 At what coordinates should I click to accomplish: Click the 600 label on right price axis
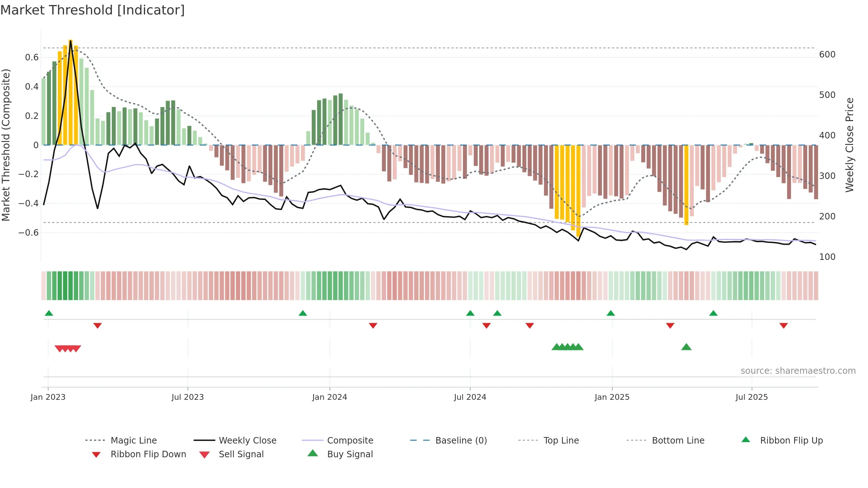coord(827,55)
